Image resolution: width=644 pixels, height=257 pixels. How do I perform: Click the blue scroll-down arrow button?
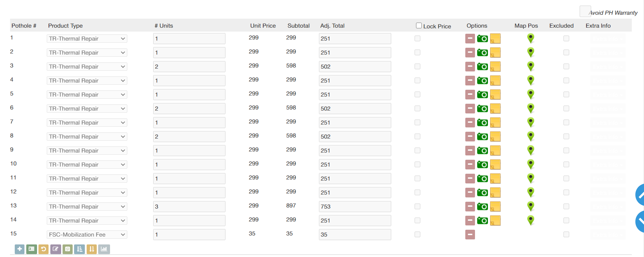pos(640,221)
